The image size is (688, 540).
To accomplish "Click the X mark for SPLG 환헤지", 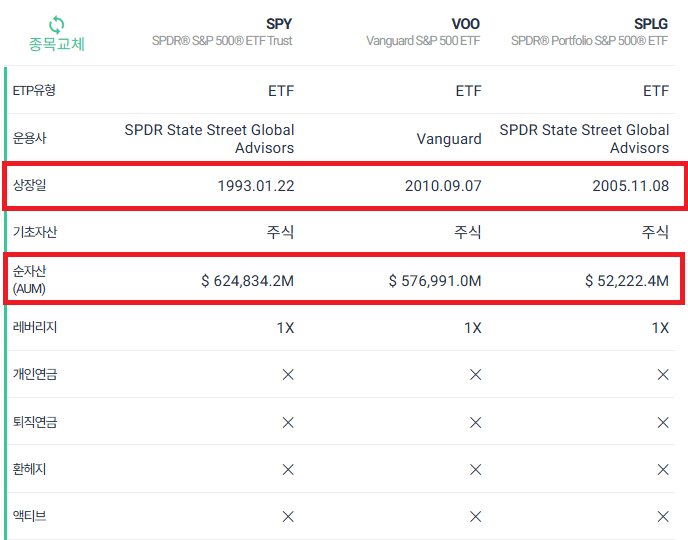I will [x=663, y=470].
